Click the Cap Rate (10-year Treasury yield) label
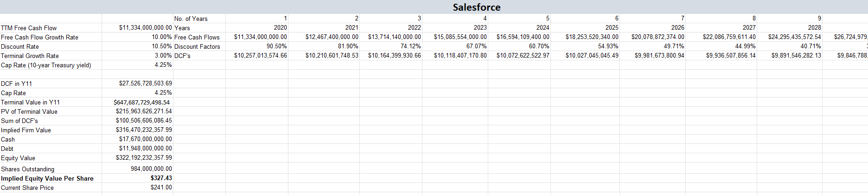 tap(46, 65)
